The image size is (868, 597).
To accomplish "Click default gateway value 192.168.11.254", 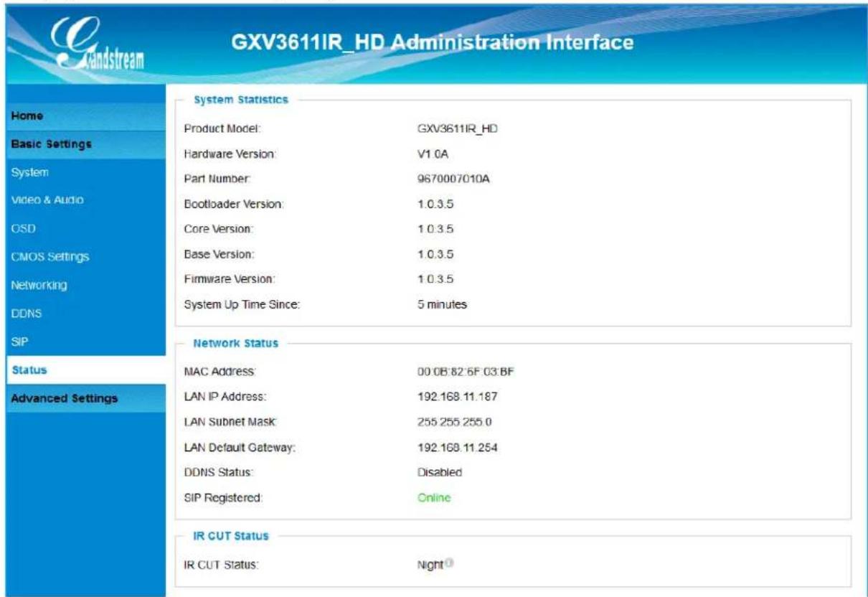I will coord(458,448).
